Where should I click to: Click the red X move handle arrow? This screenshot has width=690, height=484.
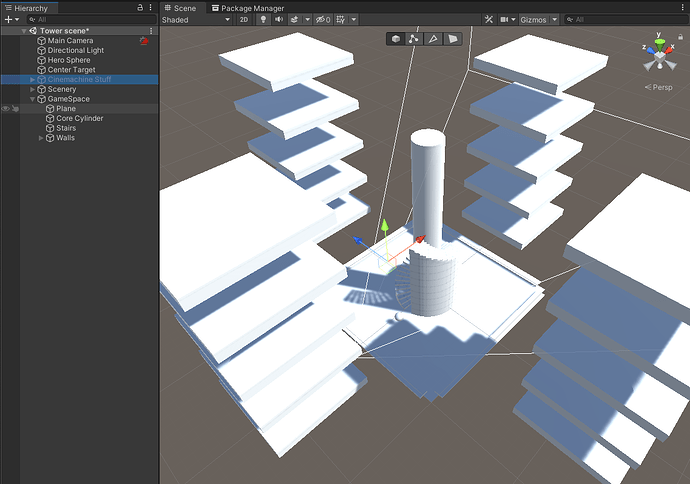(420, 239)
